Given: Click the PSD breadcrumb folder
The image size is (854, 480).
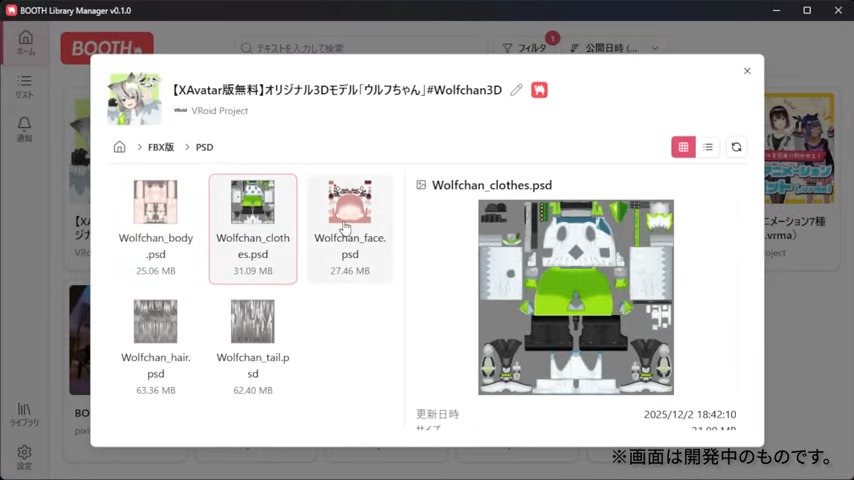Looking at the screenshot, I should pyautogui.click(x=204, y=147).
